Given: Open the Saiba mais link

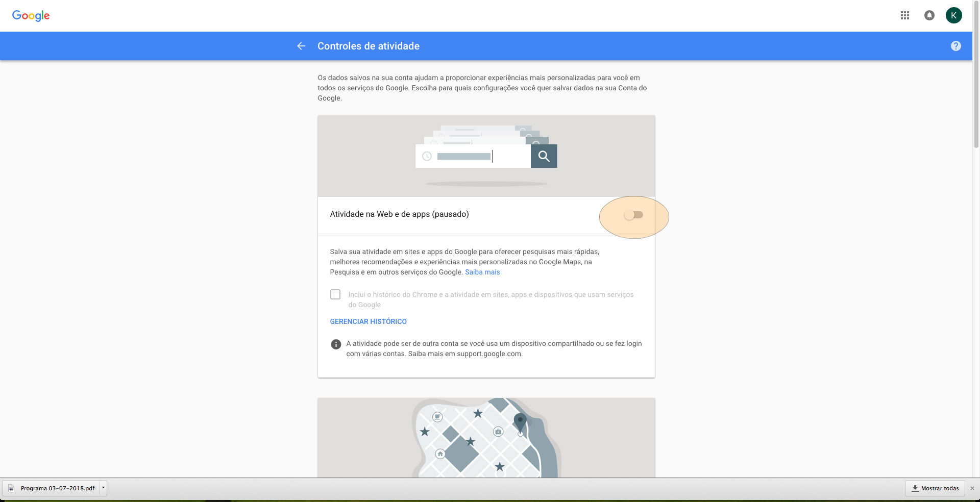Looking at the screenshot, I should coord(482,272).
